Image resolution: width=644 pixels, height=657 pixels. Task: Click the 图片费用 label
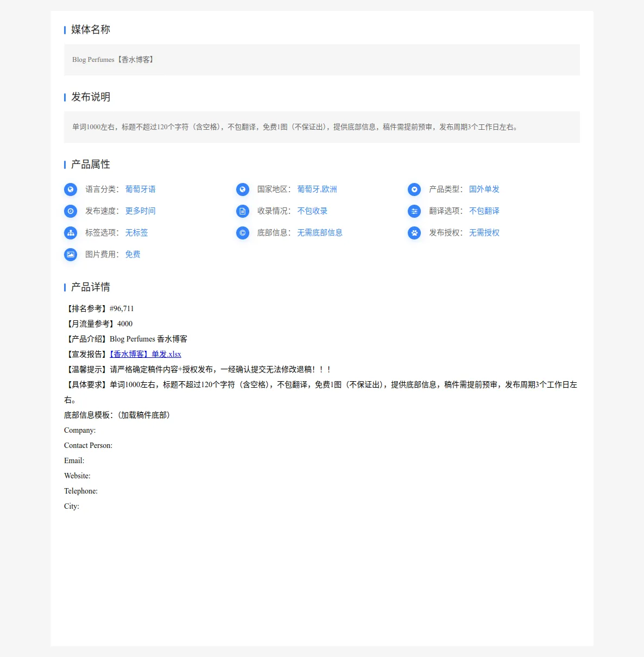tap(102, 254)
